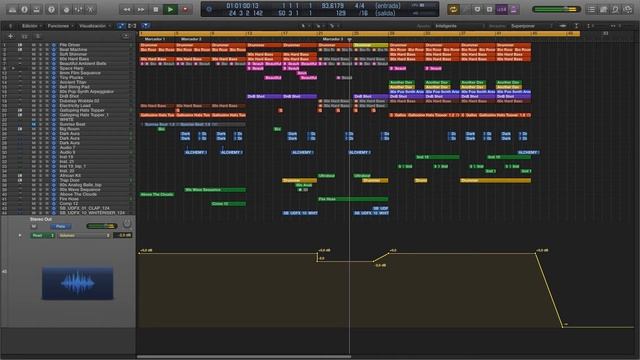640x360 pixels.
Task: Open the Ajuste snap dropdown showing Inteligente
Action: tap(459, 26)
